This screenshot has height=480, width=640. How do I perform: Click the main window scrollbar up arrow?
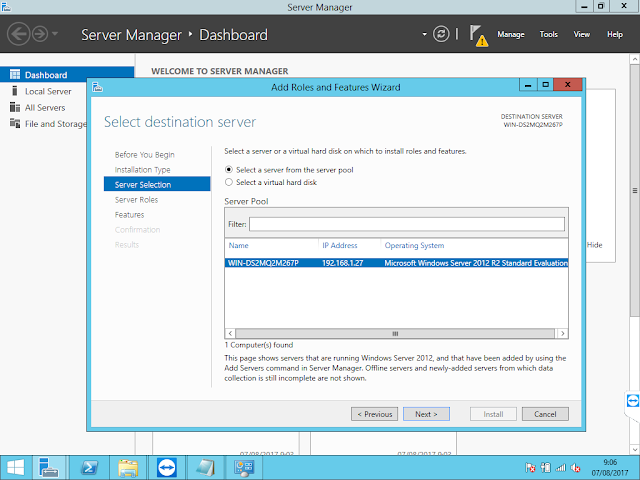click(x=635, y=60)
